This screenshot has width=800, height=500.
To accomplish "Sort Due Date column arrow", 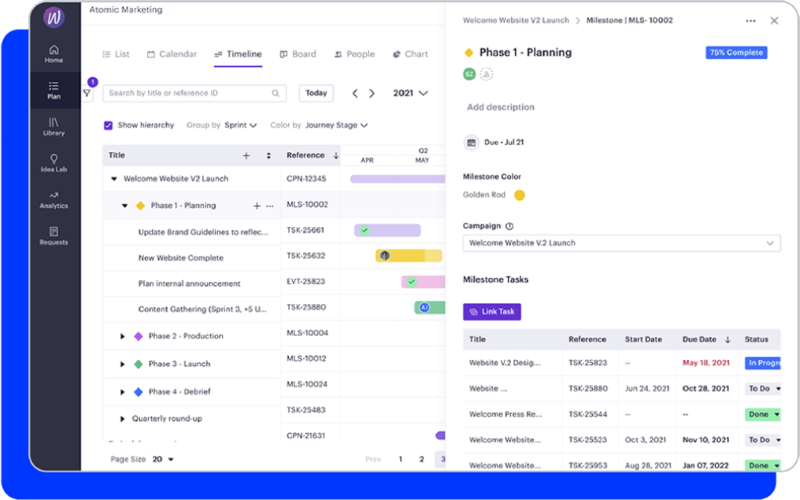I will point(728,340).
